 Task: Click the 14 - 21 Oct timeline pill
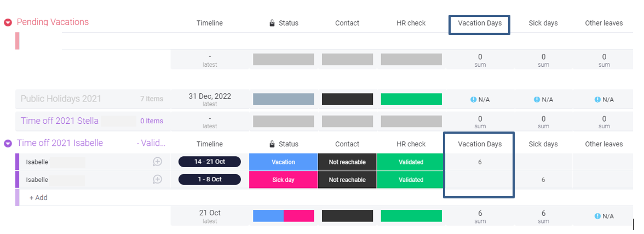pos(210,162)
